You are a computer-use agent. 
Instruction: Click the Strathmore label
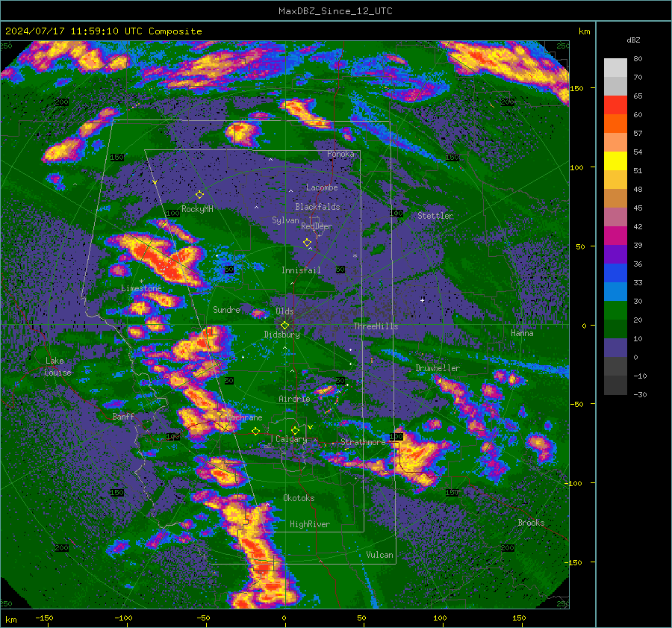[x=363, y=442]
